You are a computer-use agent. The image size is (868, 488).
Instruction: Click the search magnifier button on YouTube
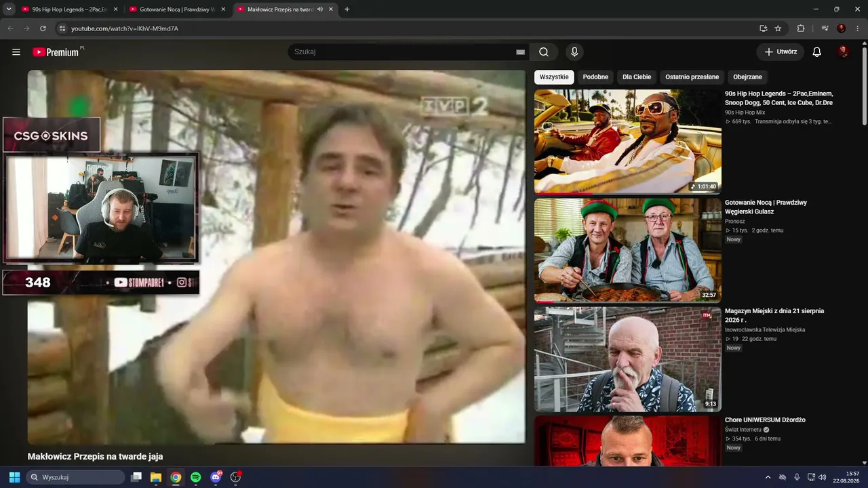coord(544,52)
